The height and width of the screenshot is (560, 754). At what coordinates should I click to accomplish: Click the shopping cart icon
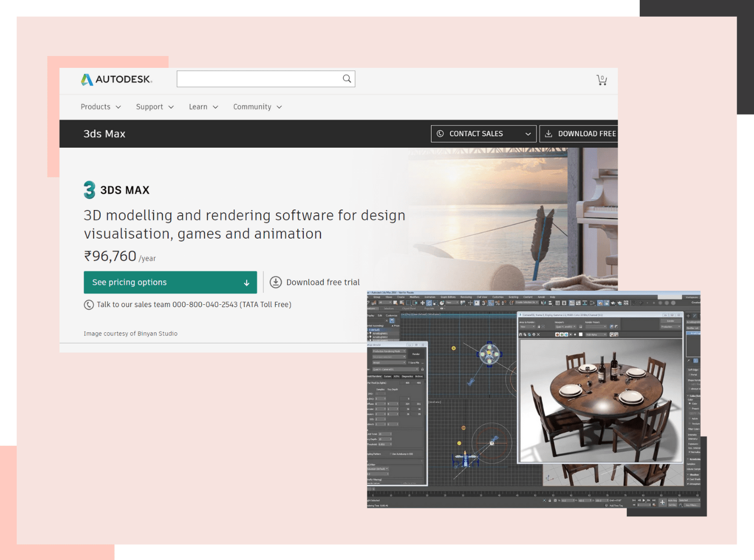click(x=602, y=80)
